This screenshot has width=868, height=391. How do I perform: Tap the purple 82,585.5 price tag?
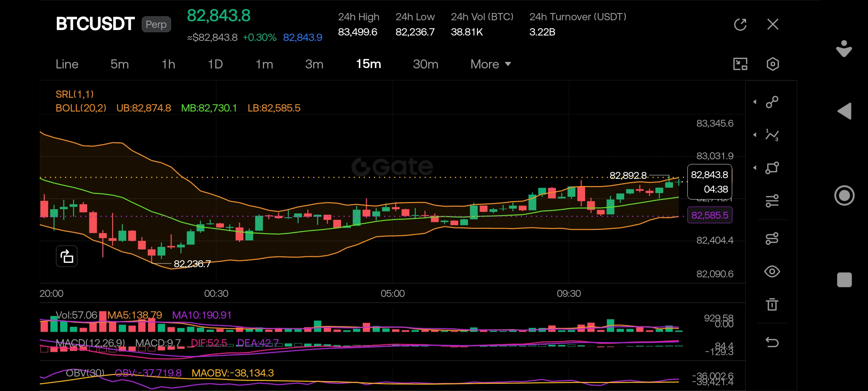[710, 215]
